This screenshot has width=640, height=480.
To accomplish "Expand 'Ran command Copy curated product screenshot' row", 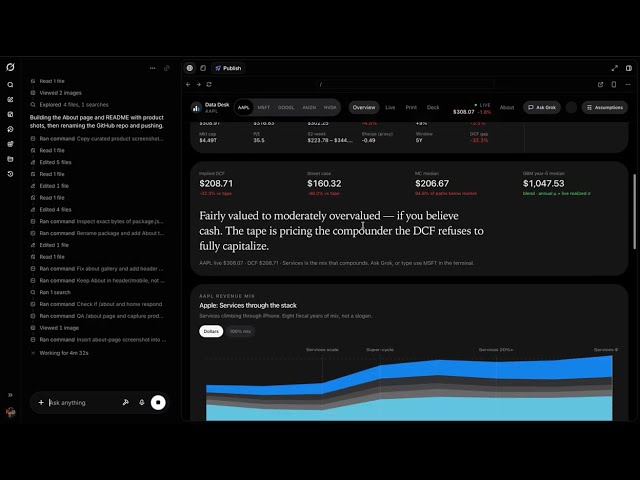I will click(98, 138).
